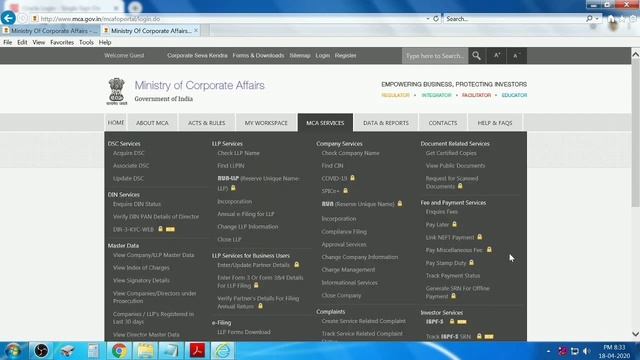Click the browser Back arrow button

tap(8, 18)
